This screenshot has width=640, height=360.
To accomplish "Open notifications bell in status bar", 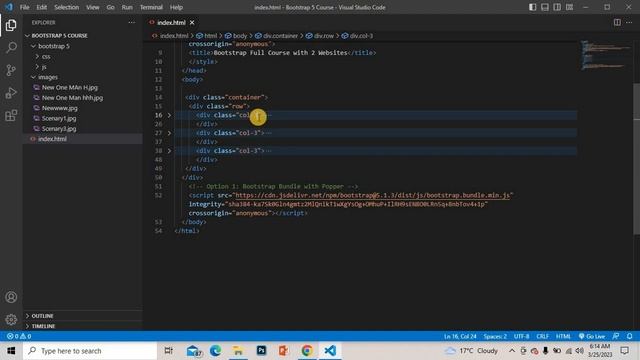I will (629, 336).
